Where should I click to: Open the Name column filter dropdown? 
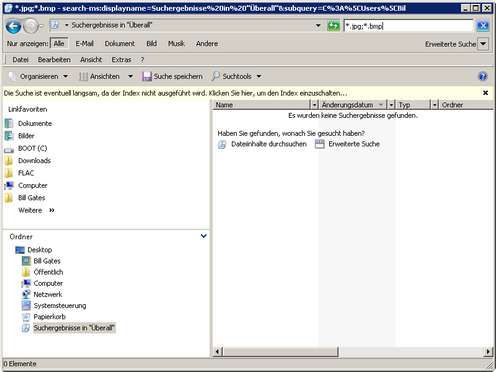314,105
